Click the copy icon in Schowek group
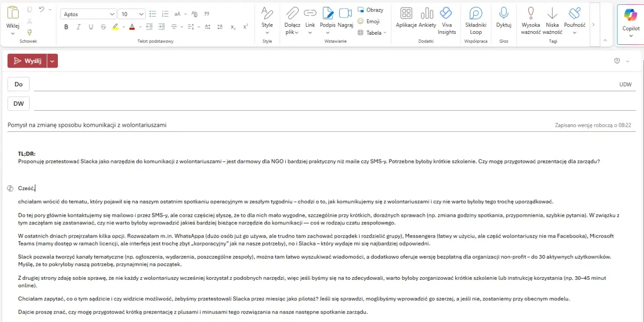The width and height of the screenshot is (644, 322). point(30,10)
